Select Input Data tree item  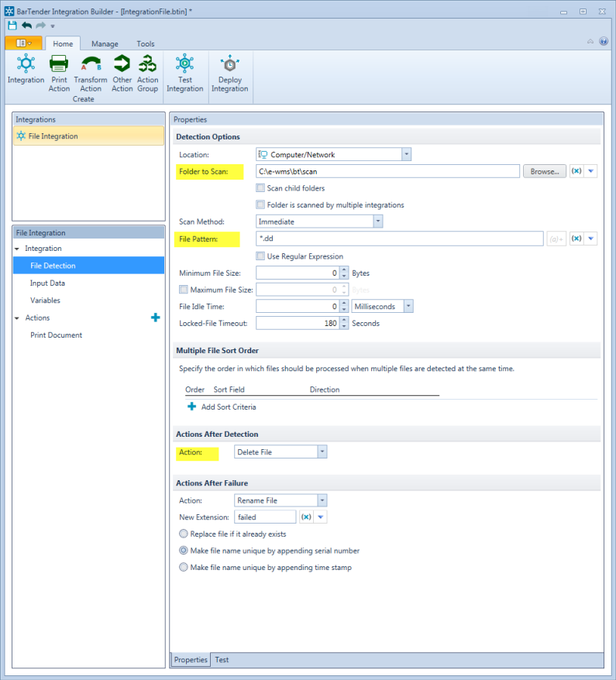47,283
